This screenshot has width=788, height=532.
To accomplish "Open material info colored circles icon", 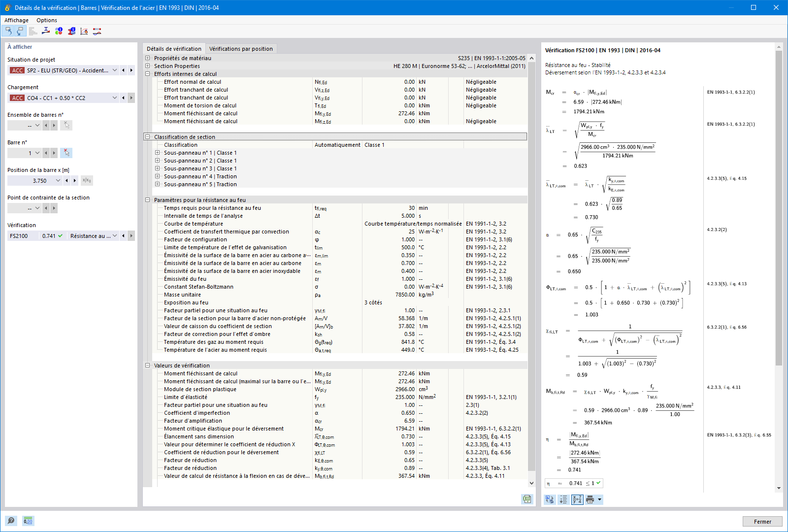I will pos(59,31).
